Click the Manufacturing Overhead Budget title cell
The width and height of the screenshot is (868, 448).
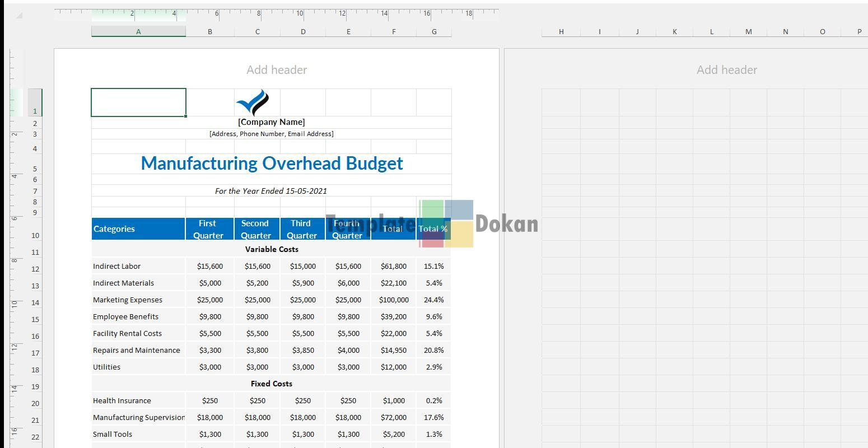272,164
